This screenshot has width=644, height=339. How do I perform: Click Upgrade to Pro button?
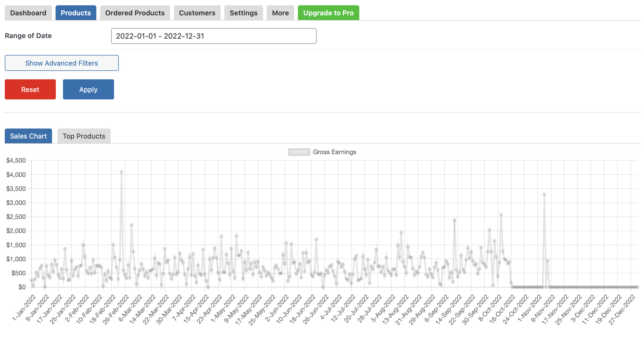(328, 13)
